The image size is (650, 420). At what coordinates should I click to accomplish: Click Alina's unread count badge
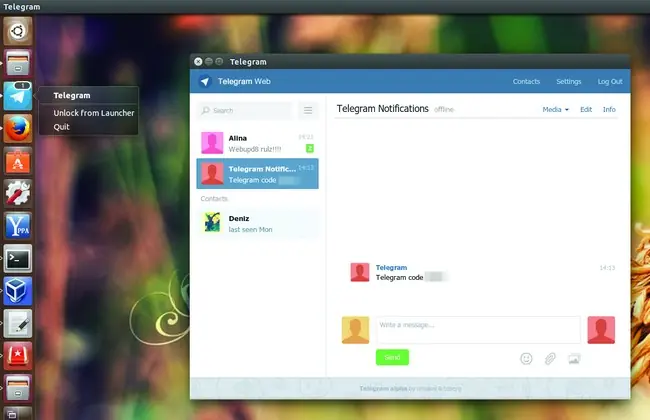310,148
